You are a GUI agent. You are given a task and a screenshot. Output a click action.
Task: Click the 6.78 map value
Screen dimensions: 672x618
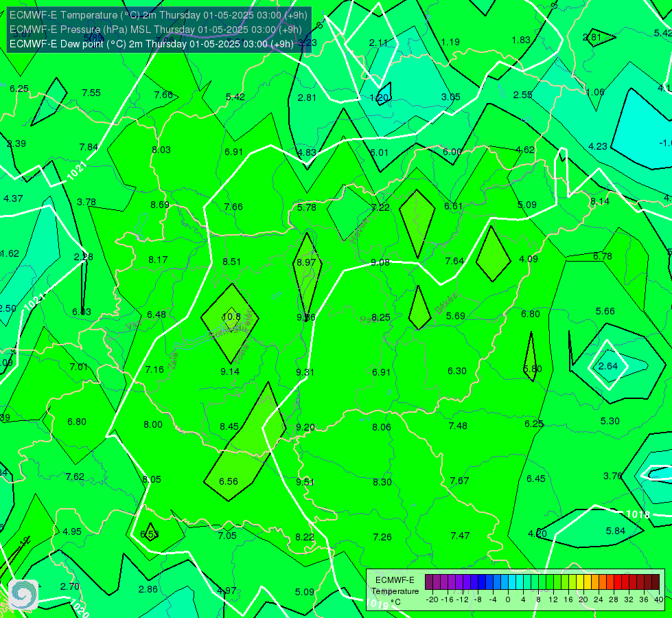[603, 256]
